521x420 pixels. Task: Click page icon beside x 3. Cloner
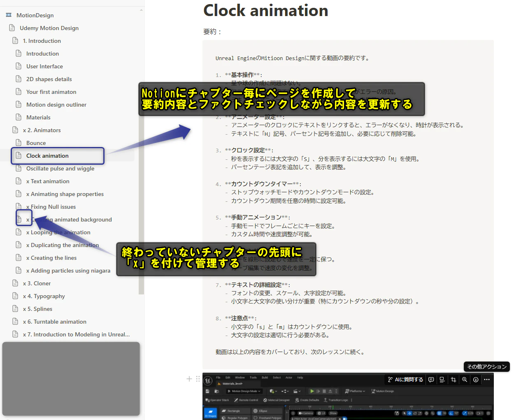click(15, 283)
